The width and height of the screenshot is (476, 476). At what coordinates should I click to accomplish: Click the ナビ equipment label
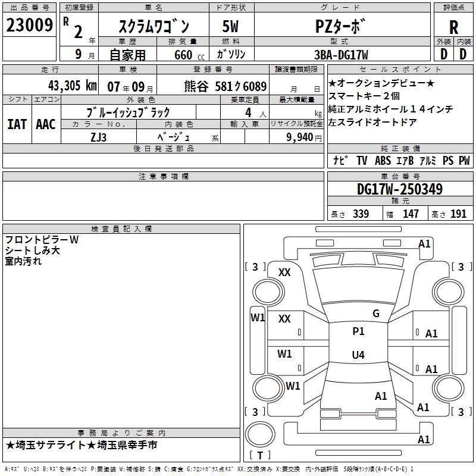pyautogui.click(x=341, y=160)
